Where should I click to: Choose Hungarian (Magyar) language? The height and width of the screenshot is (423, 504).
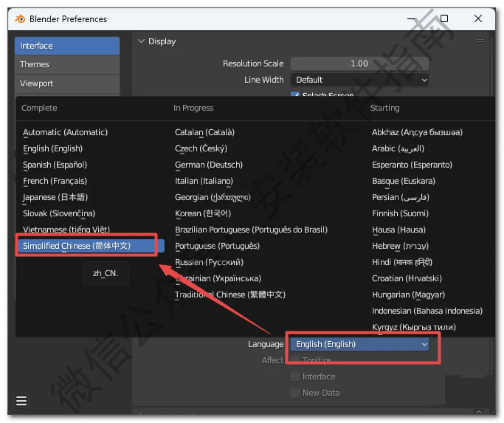(408, 295)
